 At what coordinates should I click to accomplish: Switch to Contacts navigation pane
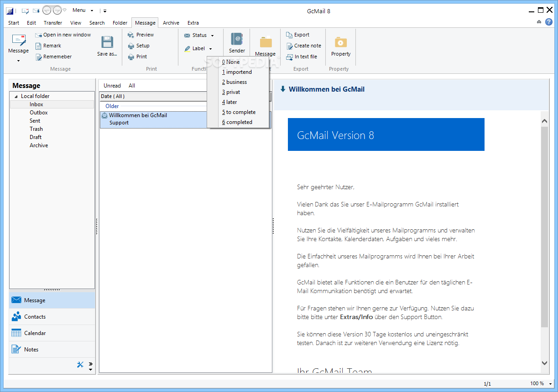click(x=52, y=317)
